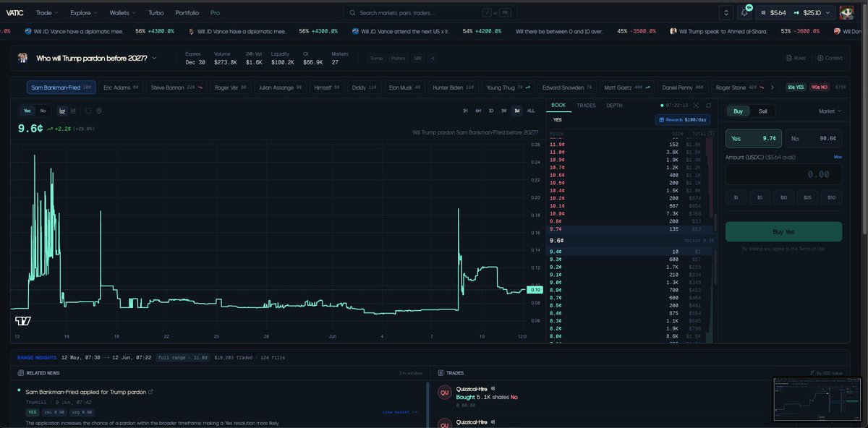The image size is (868, 428).
Task: Open the 'view market' link
Action: 400,412
